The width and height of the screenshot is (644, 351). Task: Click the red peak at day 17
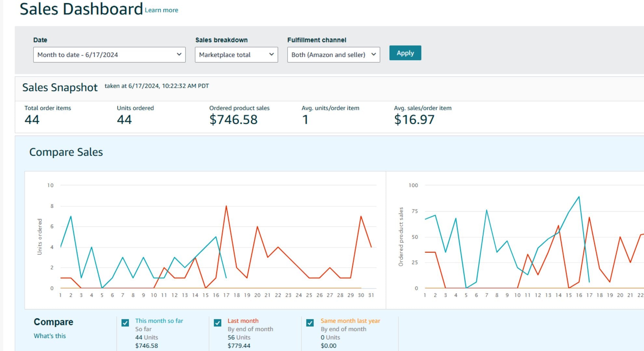[x=226, y=206]
